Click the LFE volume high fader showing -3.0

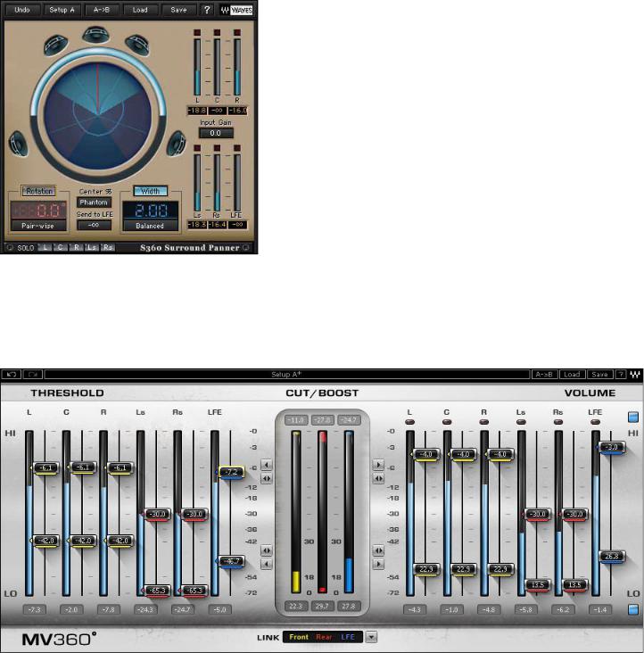(612, 448)
